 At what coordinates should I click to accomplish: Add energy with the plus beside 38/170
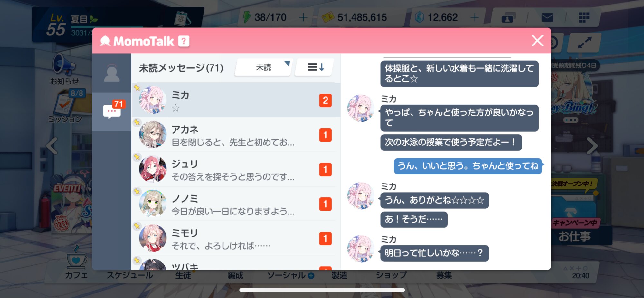coord(303,17)
